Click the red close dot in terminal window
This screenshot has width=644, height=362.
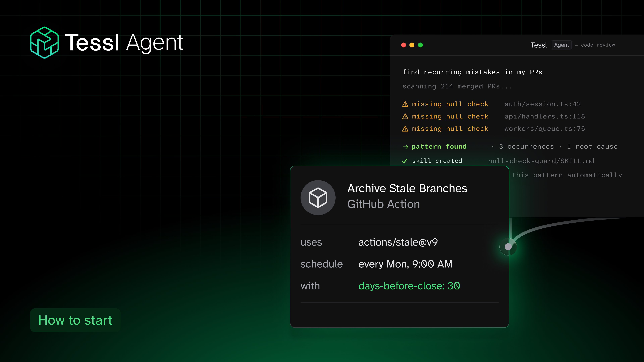click(404, 45)
